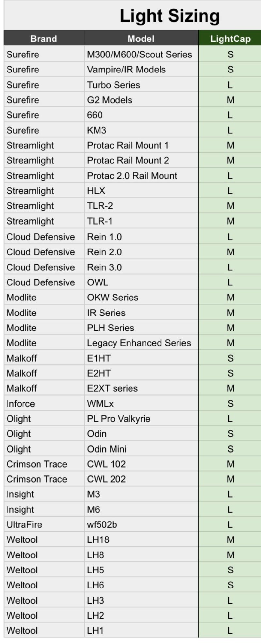Viewport: 261px width, 644px height.
Task: Select the Legacy Enhanced Series cell
Action: tap(139, 343)
